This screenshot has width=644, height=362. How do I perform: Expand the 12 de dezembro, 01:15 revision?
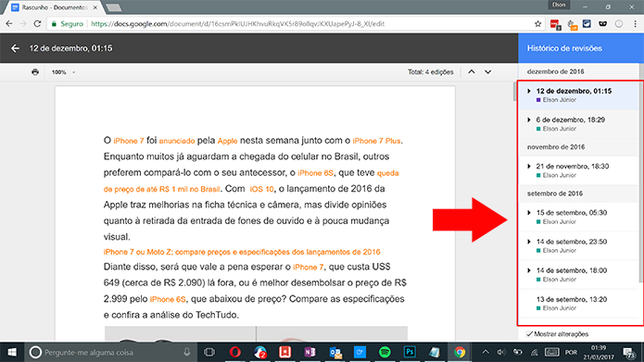tap(529, 91)
